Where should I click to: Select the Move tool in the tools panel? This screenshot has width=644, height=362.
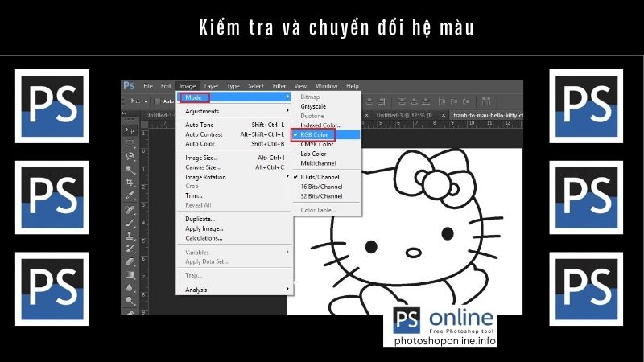point(130,130)
